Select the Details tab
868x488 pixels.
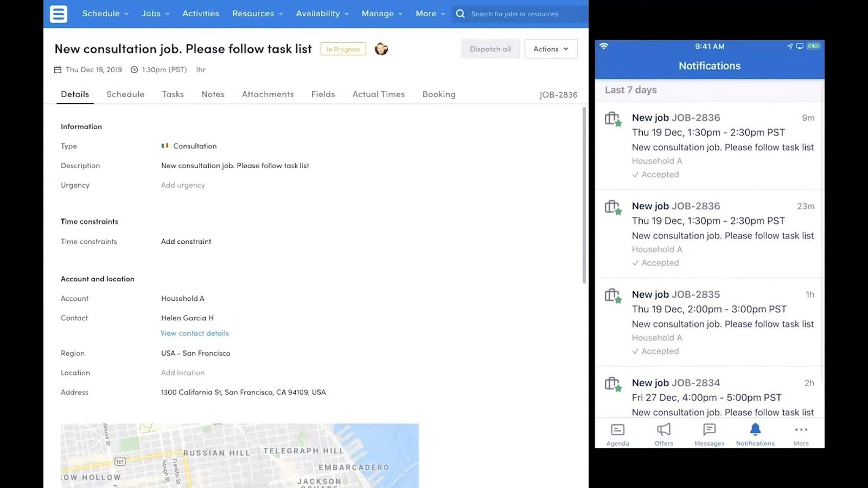(x=75, y=94)
